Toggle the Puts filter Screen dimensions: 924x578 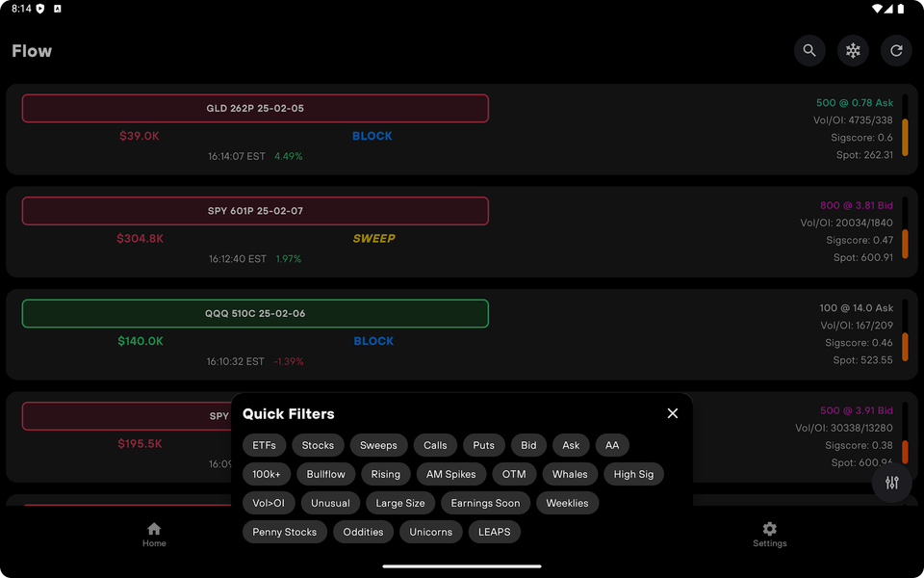(484, 445)
